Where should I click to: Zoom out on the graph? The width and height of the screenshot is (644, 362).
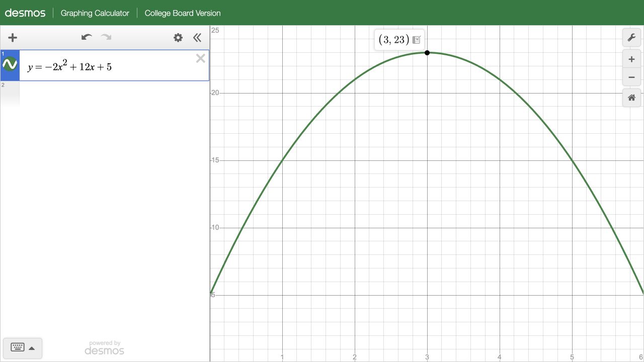point(631,77)
